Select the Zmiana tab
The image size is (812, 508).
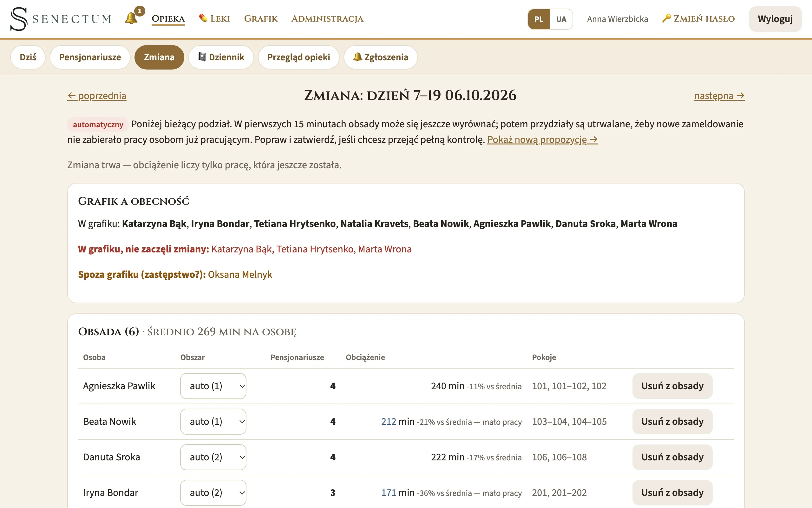pos(159,57)
